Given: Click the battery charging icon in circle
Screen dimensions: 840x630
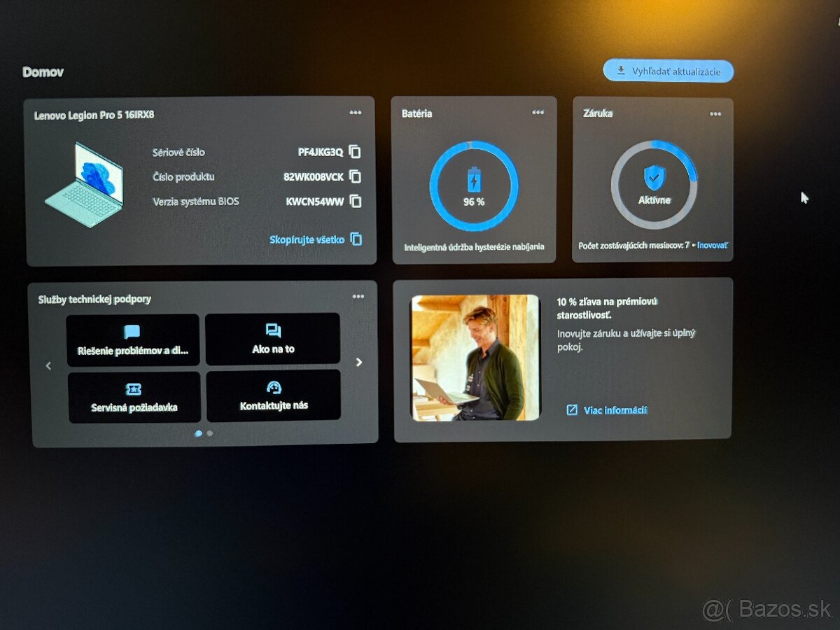Looking at the screenshot, I should tap(474, 179).
